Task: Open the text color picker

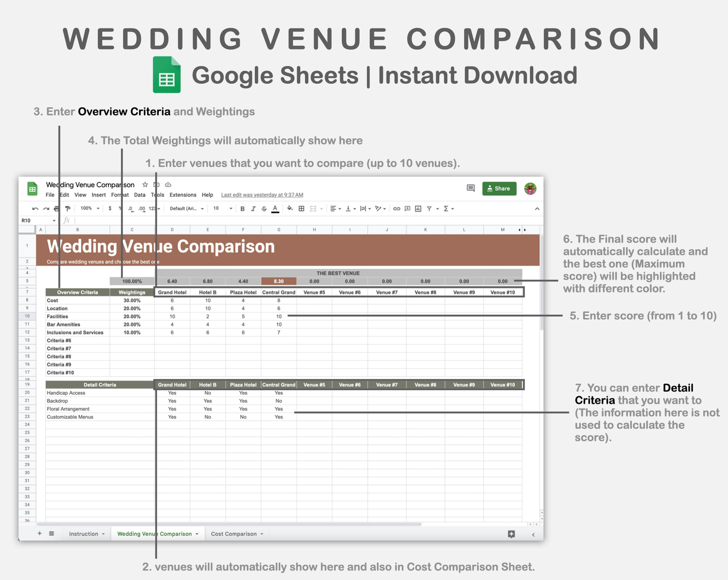Action: (x=275, y=208)
